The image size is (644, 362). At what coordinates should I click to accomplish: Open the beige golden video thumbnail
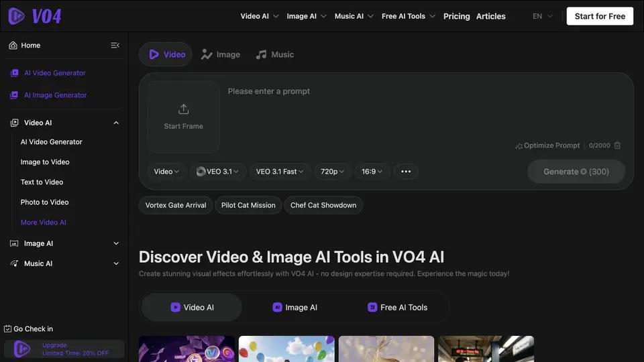386,349
